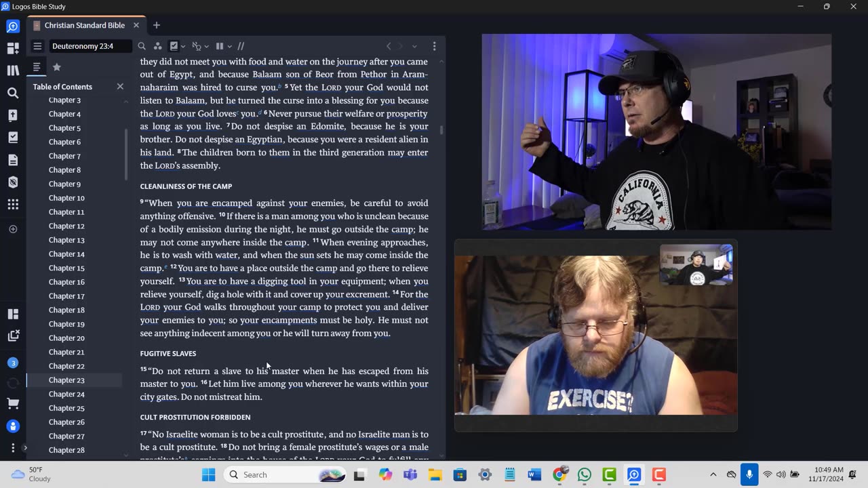
Task: Select the contents list tab icon
Action: click(x=37, y=67)
